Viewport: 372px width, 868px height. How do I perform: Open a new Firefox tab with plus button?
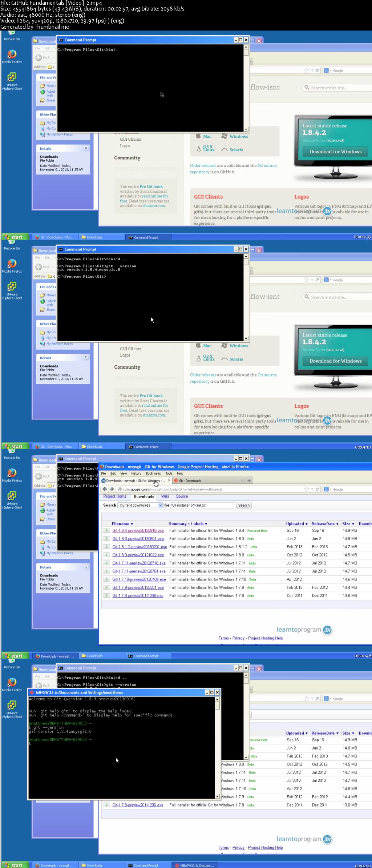click(249, 481)
